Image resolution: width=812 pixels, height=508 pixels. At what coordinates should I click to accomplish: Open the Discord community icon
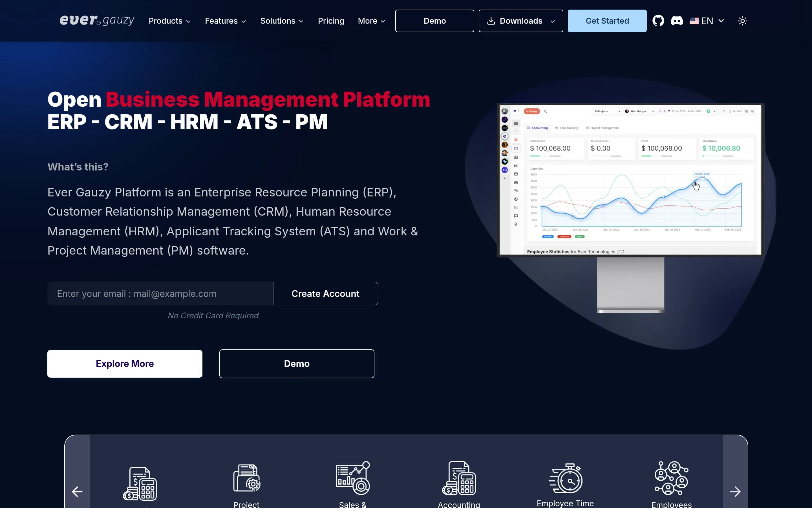coord(676,21)
